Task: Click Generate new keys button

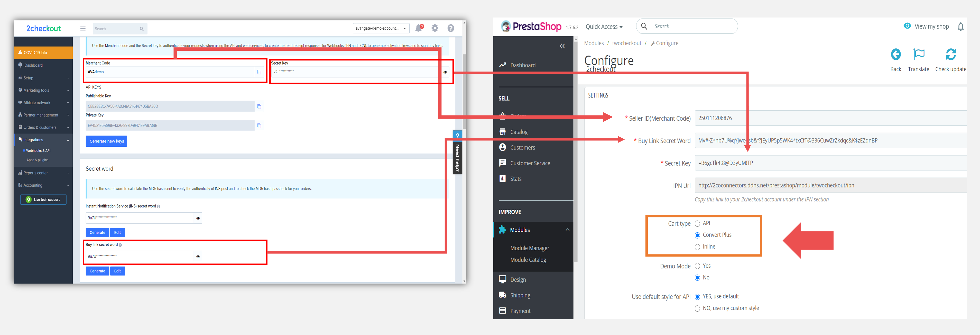Action: point(107,142)
